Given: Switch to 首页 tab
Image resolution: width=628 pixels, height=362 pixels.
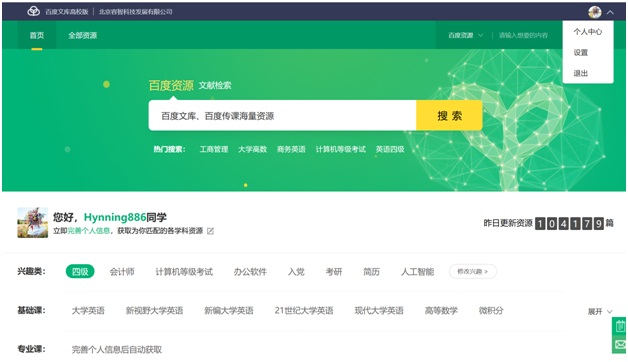Looking at the screenshot, I should point(36,35).
